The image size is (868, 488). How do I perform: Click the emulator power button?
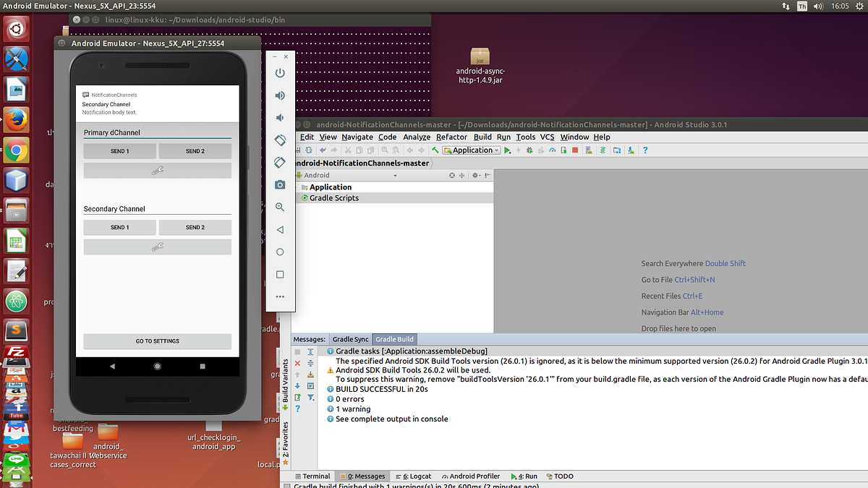click(280, 73)
